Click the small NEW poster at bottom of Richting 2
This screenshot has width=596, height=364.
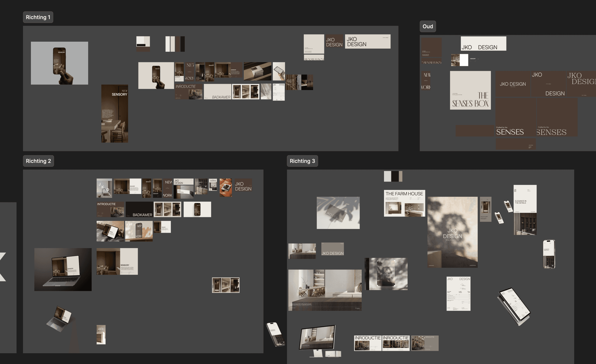coord(101,335)
